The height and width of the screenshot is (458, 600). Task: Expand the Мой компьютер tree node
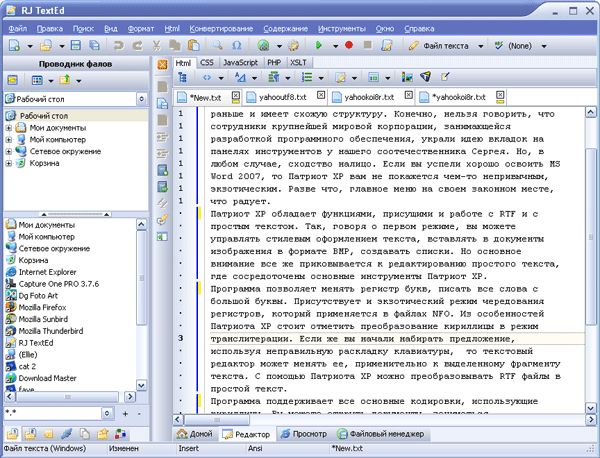pos(8,140)
